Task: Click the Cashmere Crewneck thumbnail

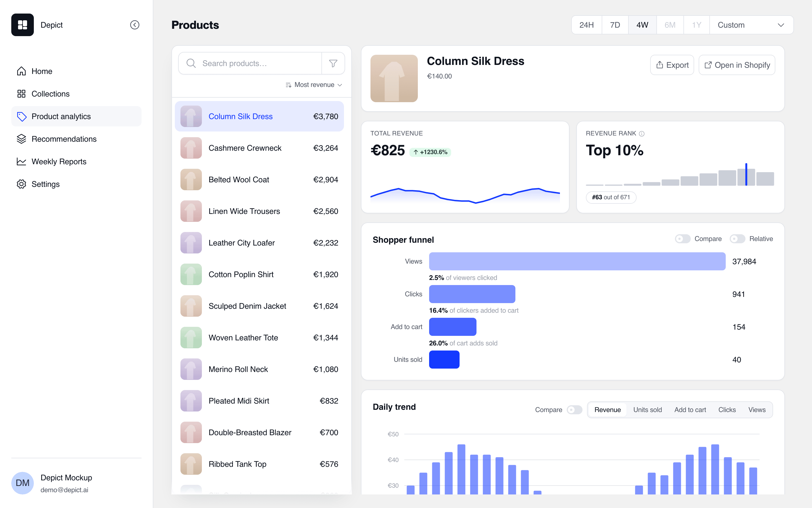Action: [191, 148]
